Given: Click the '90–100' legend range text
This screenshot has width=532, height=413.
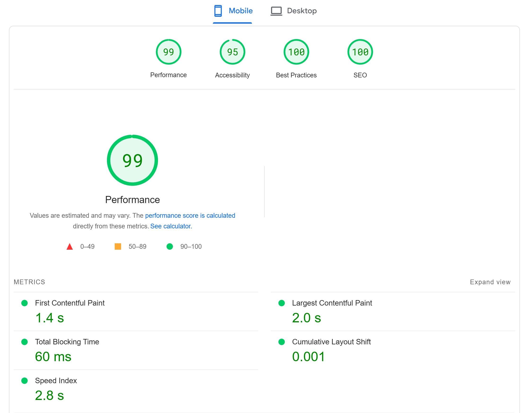Looking at the screenshot, I should click(191, 247).
